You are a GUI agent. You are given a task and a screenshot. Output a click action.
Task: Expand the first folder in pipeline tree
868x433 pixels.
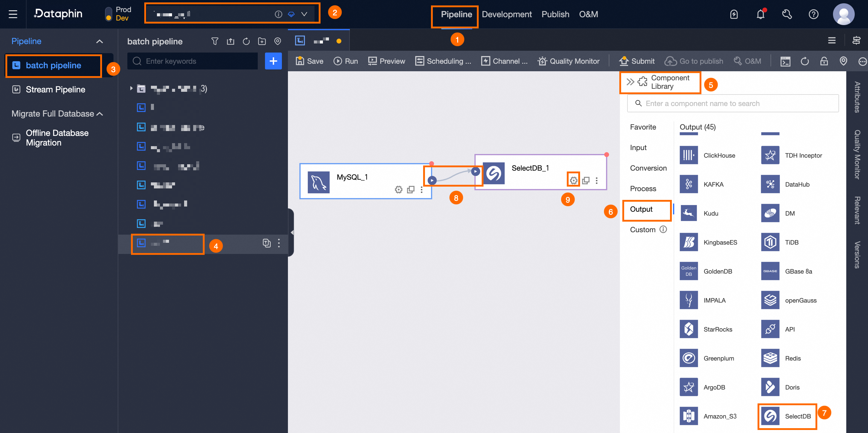131,88
